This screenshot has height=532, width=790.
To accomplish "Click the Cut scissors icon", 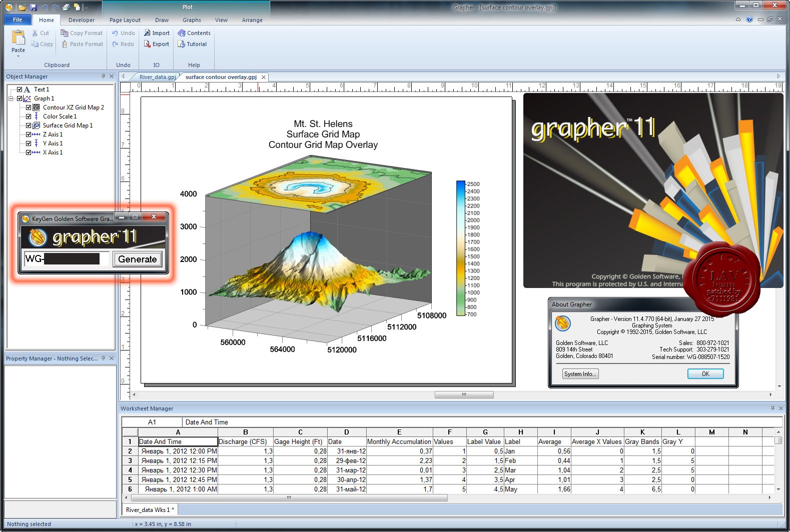I will (x=35, y=33).
